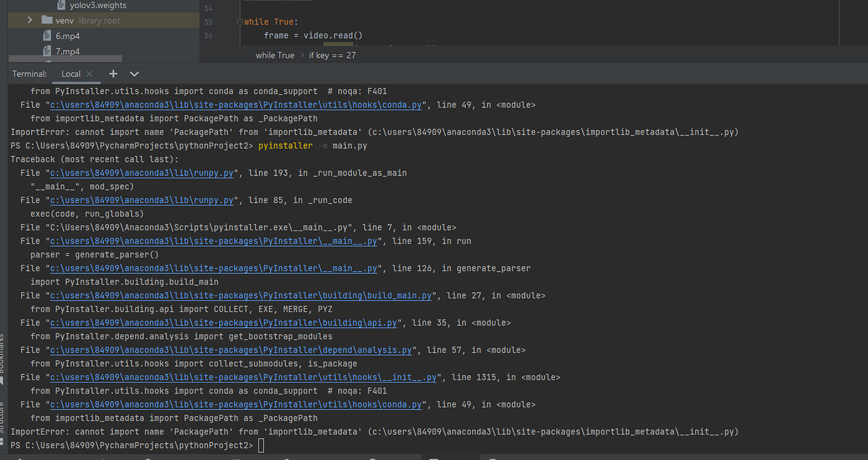868x460 pixels.
Task: Click the terminal prompt input cursor
Action: coord(262,446)
